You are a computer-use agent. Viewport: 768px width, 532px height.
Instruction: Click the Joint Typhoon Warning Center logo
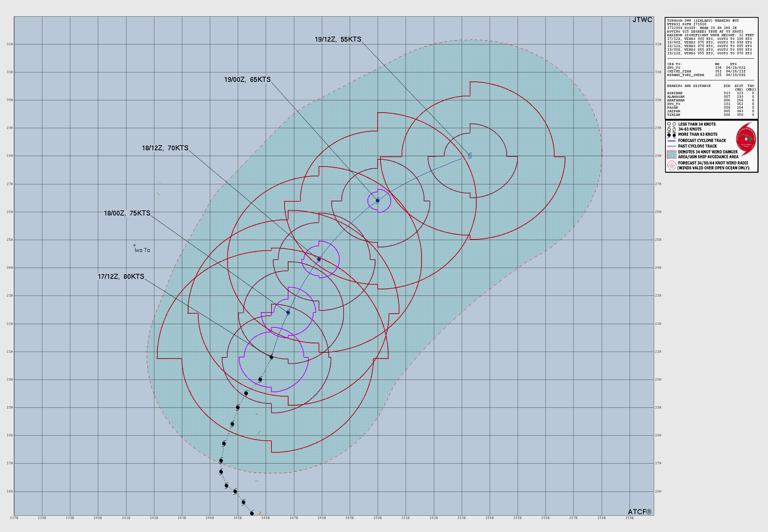(746, 139)
